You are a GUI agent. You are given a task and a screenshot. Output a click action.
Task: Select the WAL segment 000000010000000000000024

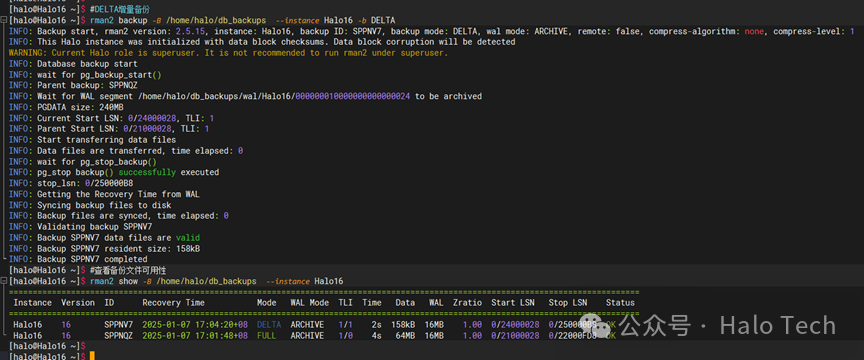point(353,96)
